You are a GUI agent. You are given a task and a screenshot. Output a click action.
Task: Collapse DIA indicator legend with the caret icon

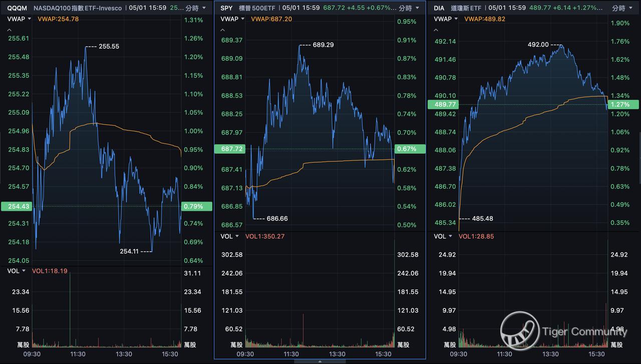436,30
